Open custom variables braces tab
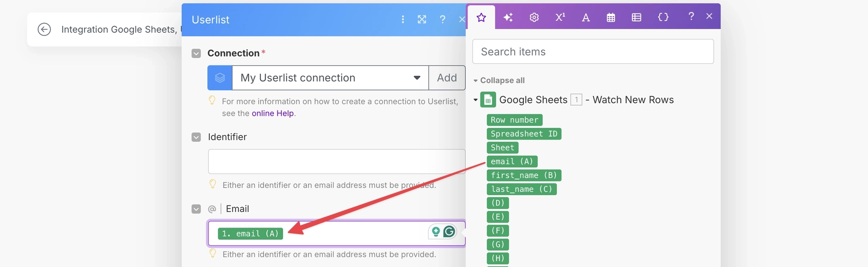868x267 pixels. click(663, 17)
